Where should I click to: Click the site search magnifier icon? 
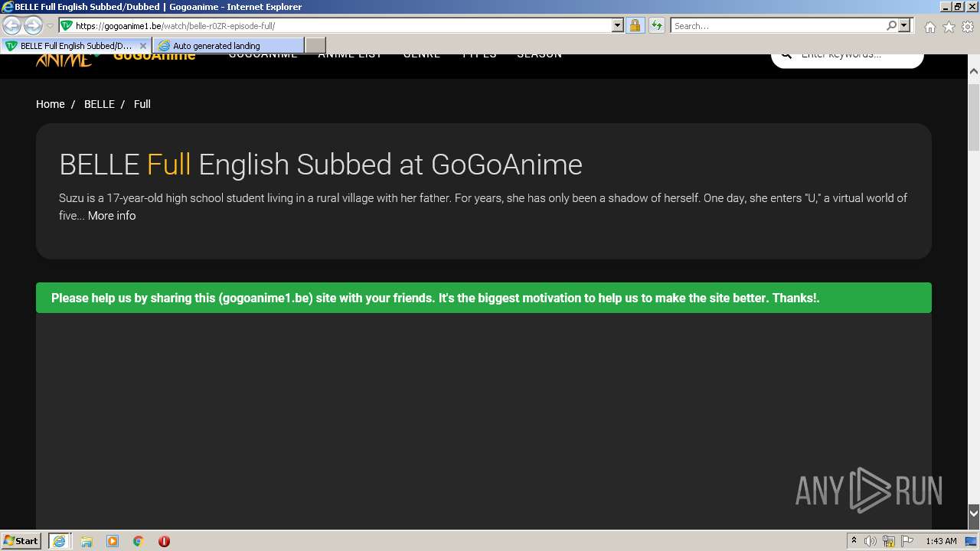pyautogui.click(x=786, y=56)
